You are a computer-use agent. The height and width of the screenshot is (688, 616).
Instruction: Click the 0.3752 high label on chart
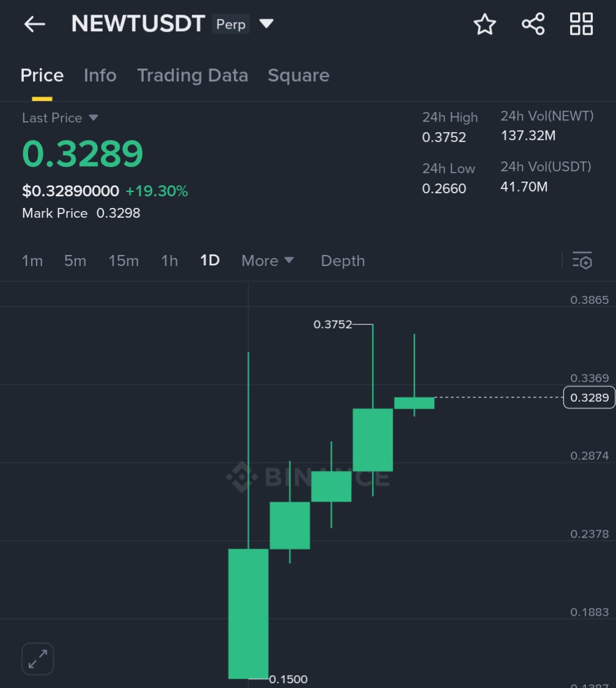click(333, 324)
